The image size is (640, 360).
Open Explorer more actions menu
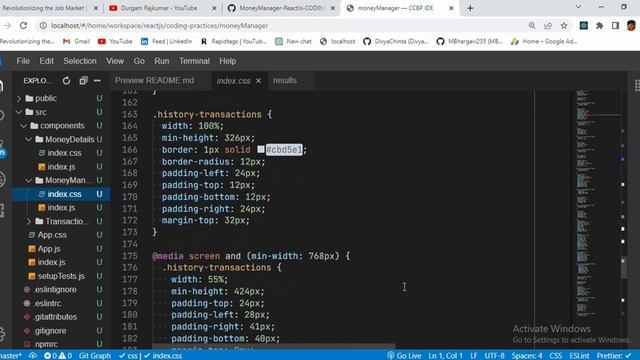tap(97, 81)
